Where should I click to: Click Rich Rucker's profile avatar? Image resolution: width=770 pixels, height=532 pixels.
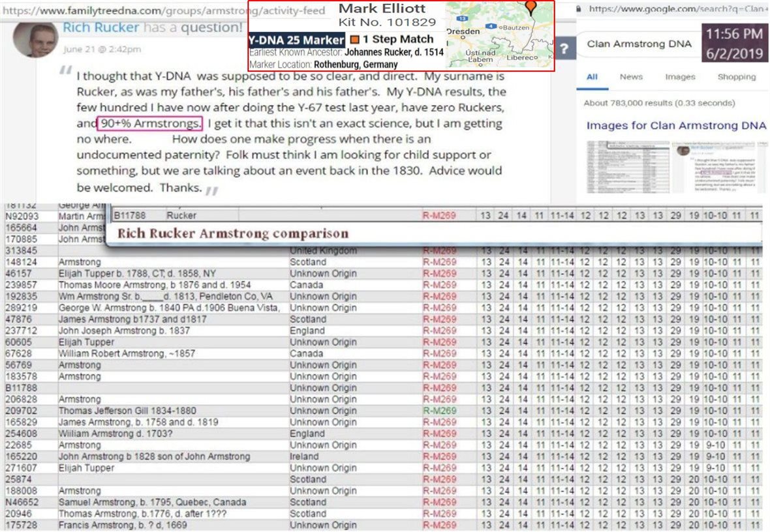tap(35, 40)
